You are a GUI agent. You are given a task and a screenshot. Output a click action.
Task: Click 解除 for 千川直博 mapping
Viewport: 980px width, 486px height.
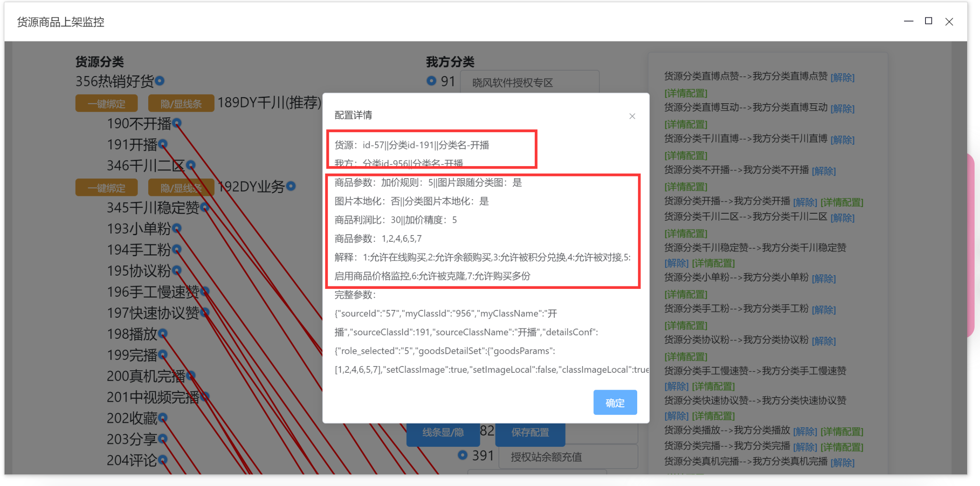[842, 140]
